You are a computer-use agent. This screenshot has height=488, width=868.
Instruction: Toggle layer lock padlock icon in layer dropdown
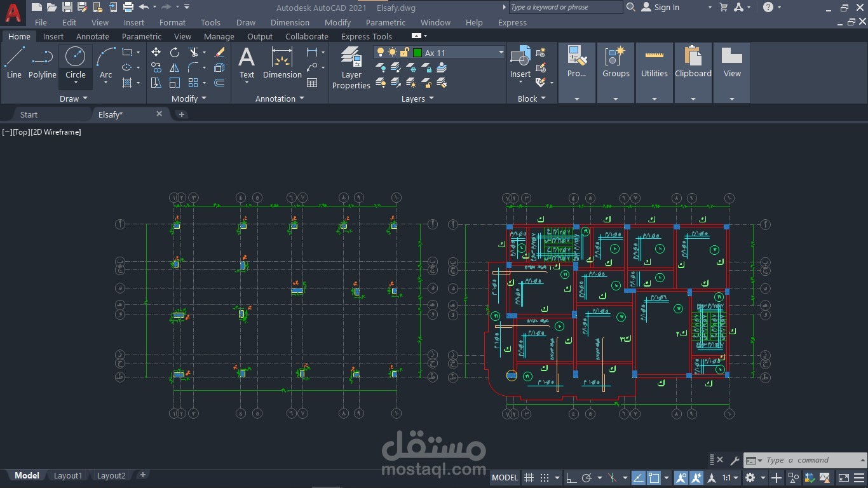(x=404, y=53)
